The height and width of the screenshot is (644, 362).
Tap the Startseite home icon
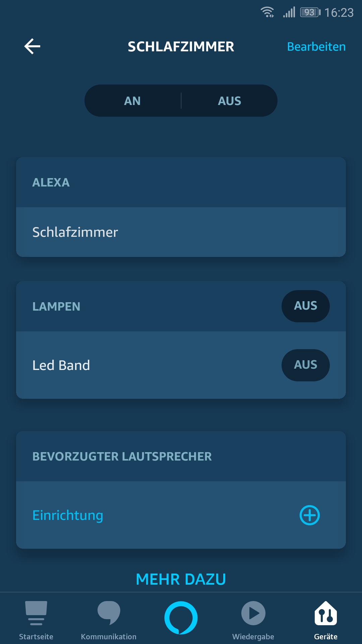[36, 613]
